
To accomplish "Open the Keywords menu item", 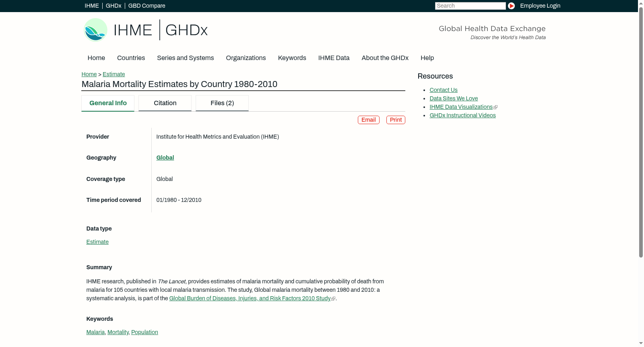I will pos(292,58).
